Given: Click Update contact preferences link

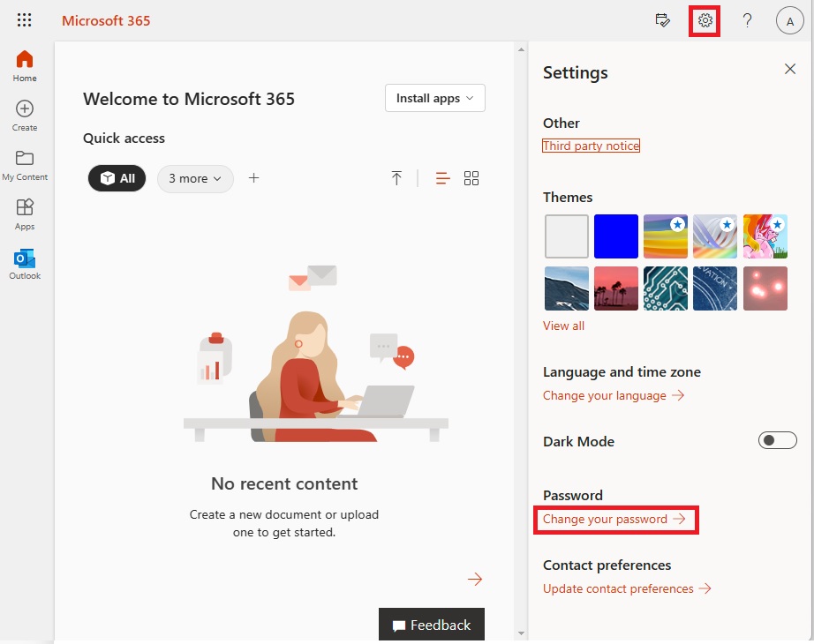Looking at the screenshot, I should pyautogui.click(x=627, y=588).
